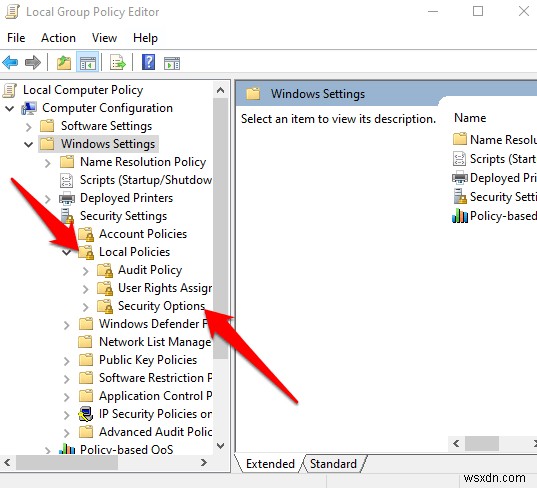This screenshot has height=488, width=537.
Task: Open the File menu
Action: point(16,38)
